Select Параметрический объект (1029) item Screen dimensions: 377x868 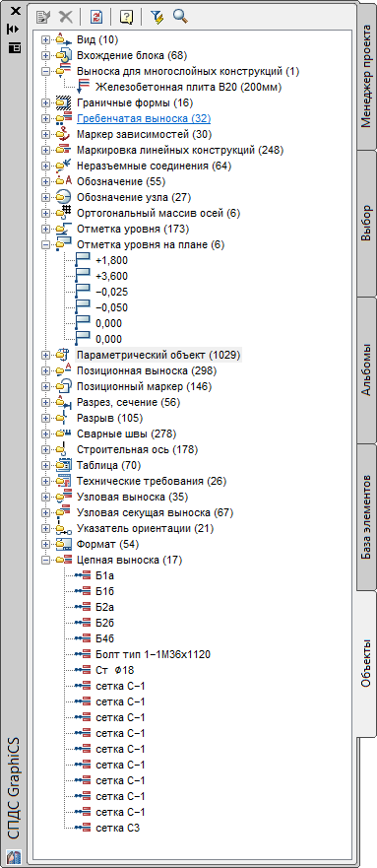[158, 355]
